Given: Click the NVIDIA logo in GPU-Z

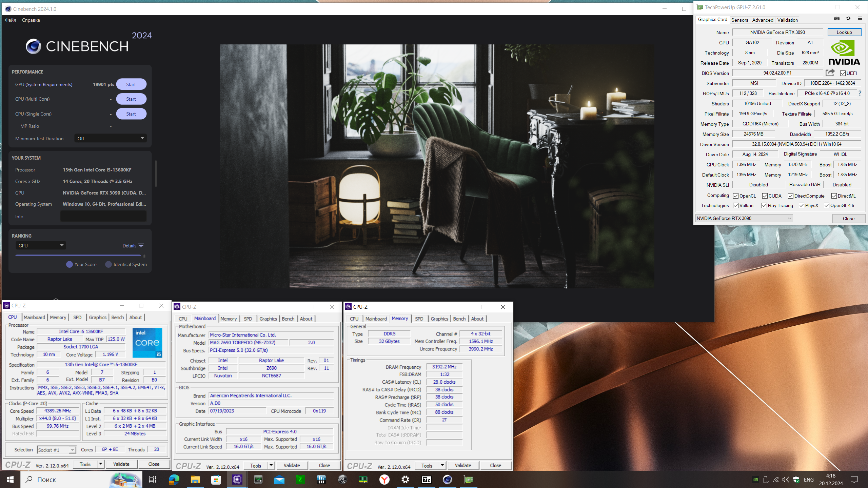Looking at the screenshot, I should pos(844,52).
